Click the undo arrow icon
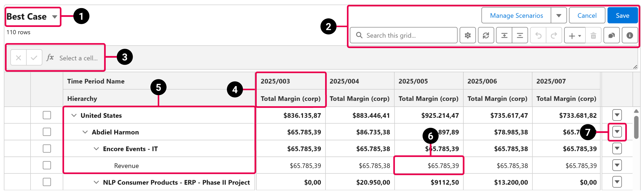Image resolution: width=644 pixels, height=196 pixels. [x=538, y=35]
